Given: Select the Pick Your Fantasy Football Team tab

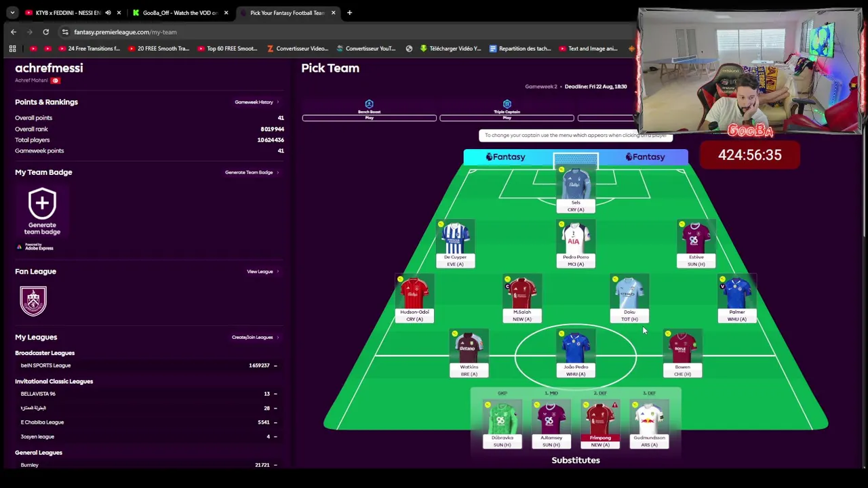Looking at the screenshot, I should tap(287, 13).
